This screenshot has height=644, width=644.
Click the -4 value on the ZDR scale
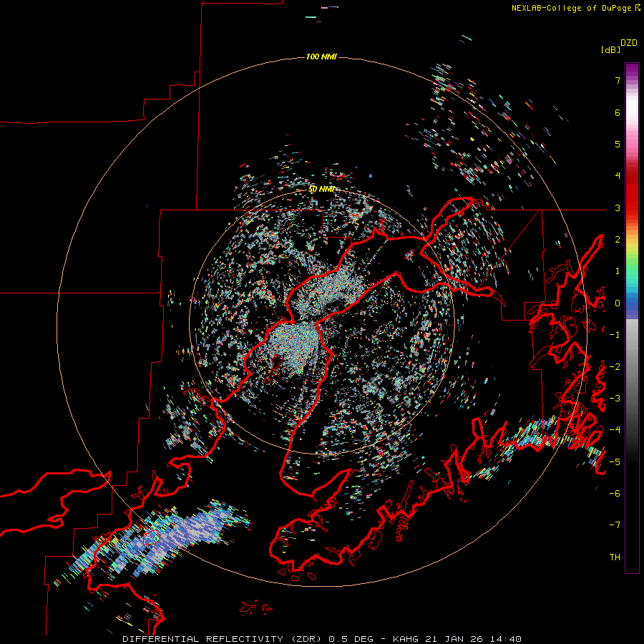[615, 430]
